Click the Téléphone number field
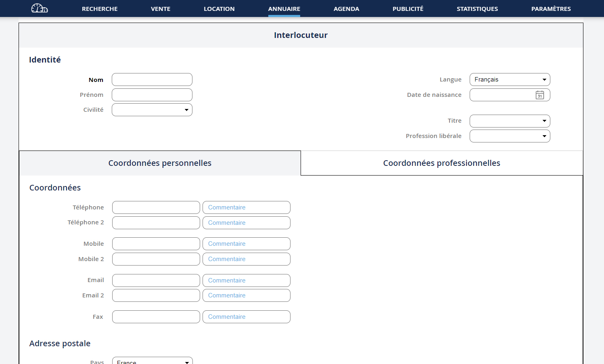 point(156,207)
